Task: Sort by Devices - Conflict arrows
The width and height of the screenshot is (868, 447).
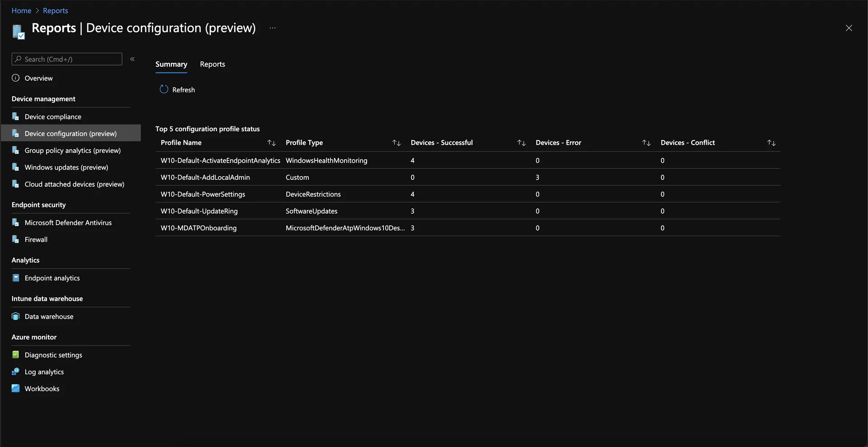Action: [x=772, y=143]
